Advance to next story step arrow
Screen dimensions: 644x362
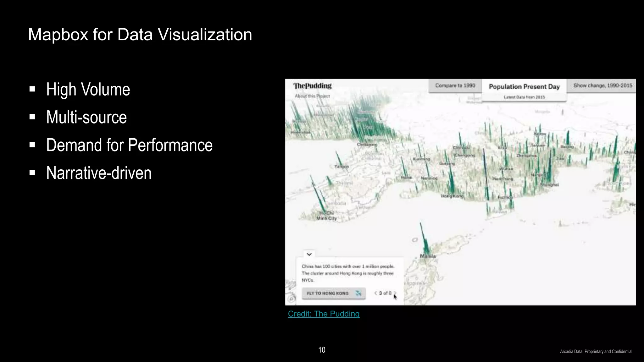tap(395, 293)
